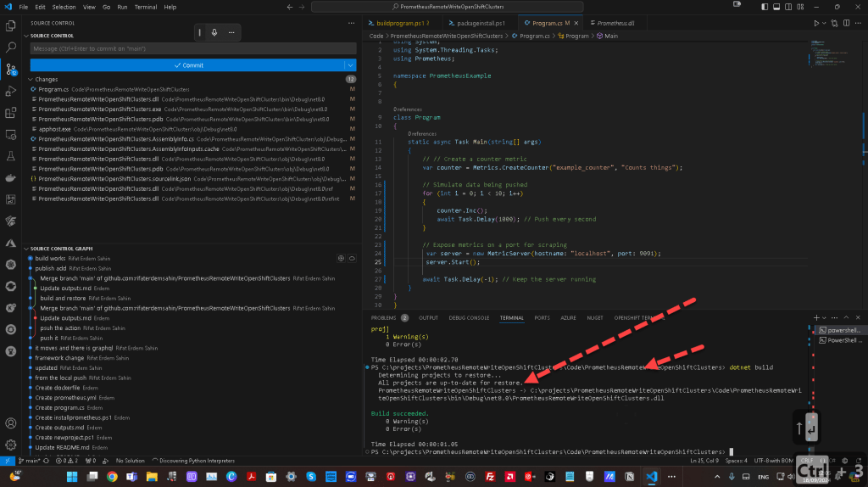Go forward with the navigation arrow
The image size is (868, 487).
(302, 7)
